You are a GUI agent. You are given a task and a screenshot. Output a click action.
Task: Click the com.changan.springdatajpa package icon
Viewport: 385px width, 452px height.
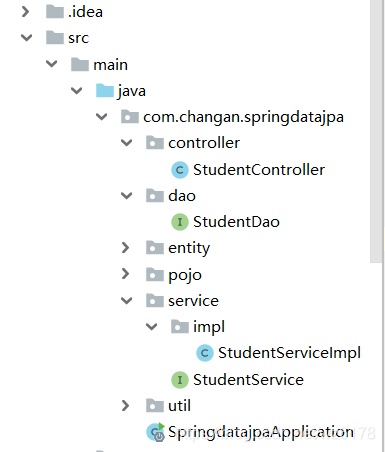point(130,117)
